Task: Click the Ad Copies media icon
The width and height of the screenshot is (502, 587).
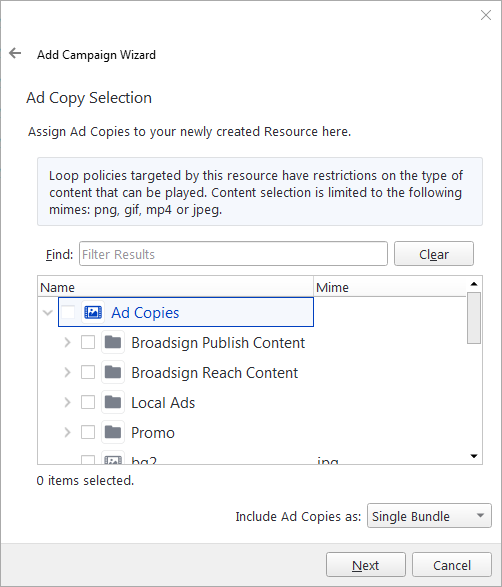Action: pyautogui.click(x=93, y=312)
